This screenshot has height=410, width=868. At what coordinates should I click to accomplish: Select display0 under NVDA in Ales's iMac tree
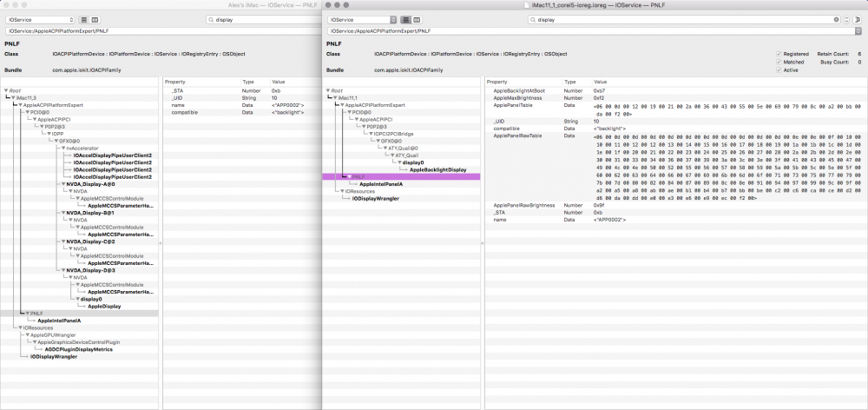point(92,299)
